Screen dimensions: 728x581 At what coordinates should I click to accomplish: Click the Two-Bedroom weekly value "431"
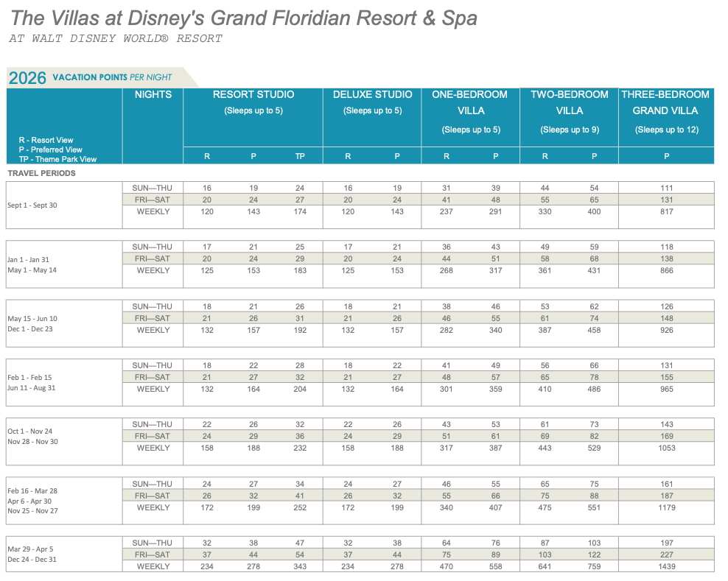(x=595, y=270)
